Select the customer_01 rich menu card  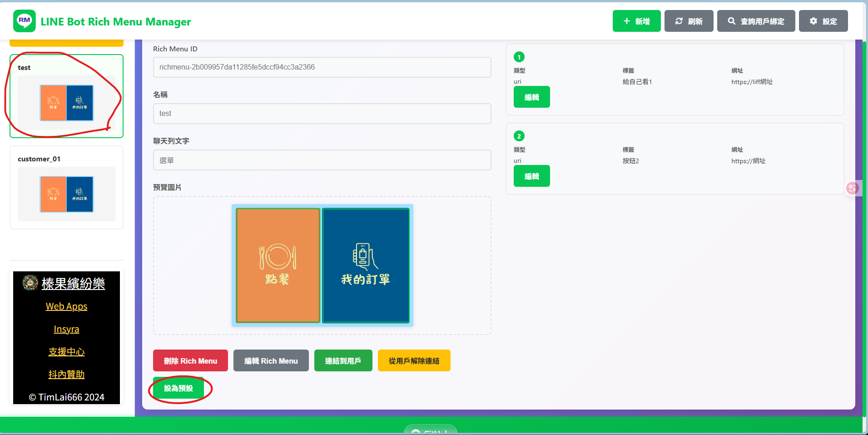tap(66, 187)
